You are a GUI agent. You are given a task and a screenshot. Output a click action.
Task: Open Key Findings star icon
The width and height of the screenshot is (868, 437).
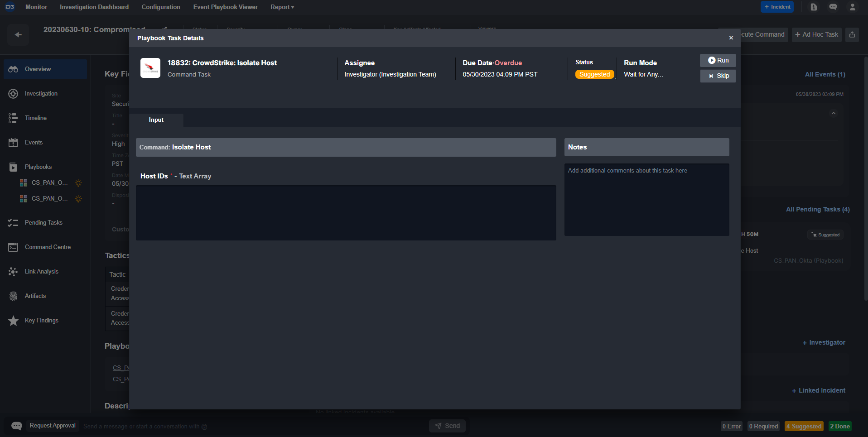click(x=13, y=321)
